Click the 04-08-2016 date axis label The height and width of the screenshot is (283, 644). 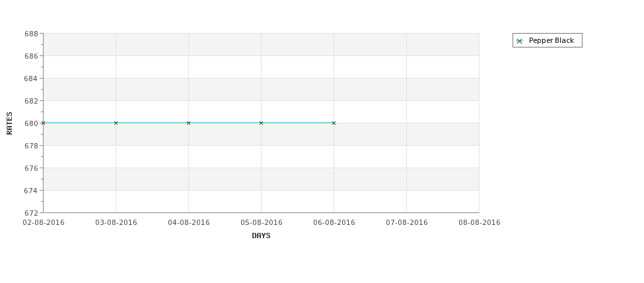click(x=189, y=223)
